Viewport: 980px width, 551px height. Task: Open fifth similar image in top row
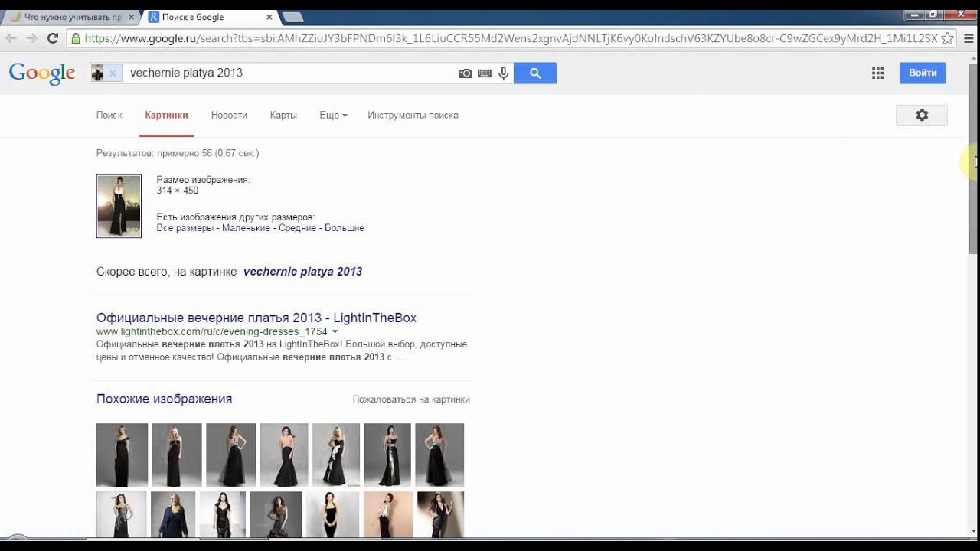coord(336,455)
